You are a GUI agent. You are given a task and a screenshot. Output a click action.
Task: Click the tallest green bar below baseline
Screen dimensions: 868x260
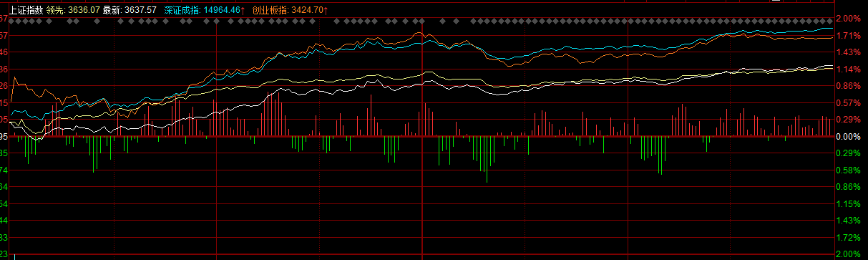point(487,159)
